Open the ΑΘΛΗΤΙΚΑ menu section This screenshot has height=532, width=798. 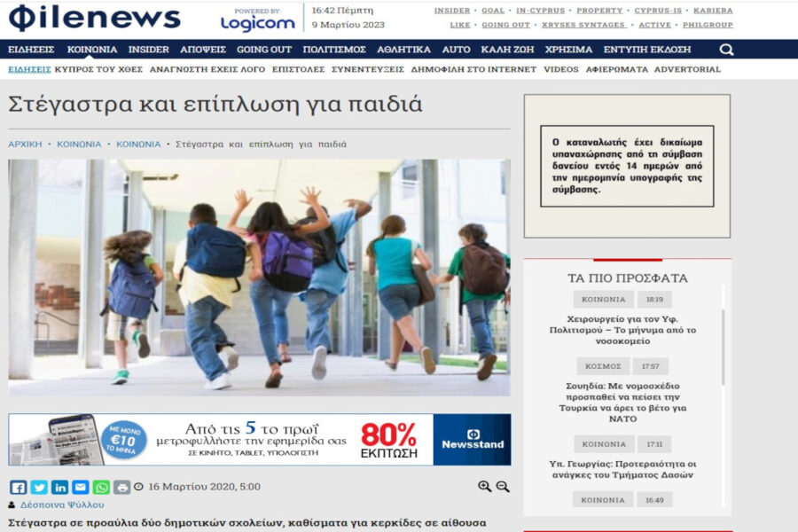[403, 50]
